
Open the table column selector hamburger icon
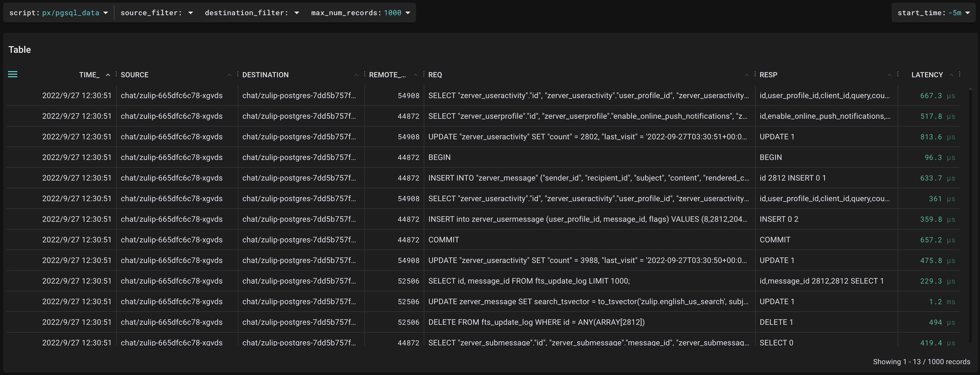[13, 74]
